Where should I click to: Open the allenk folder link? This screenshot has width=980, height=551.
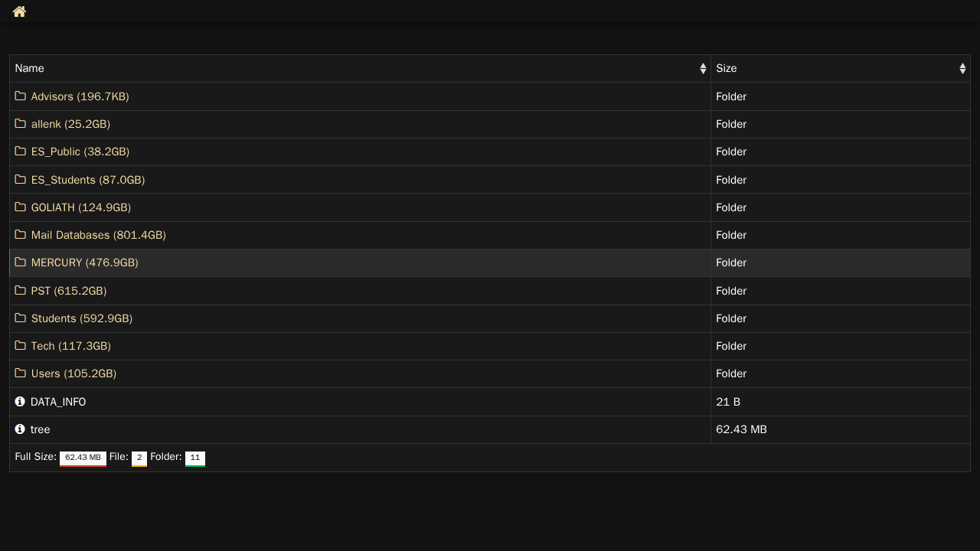tap(70, 124)
